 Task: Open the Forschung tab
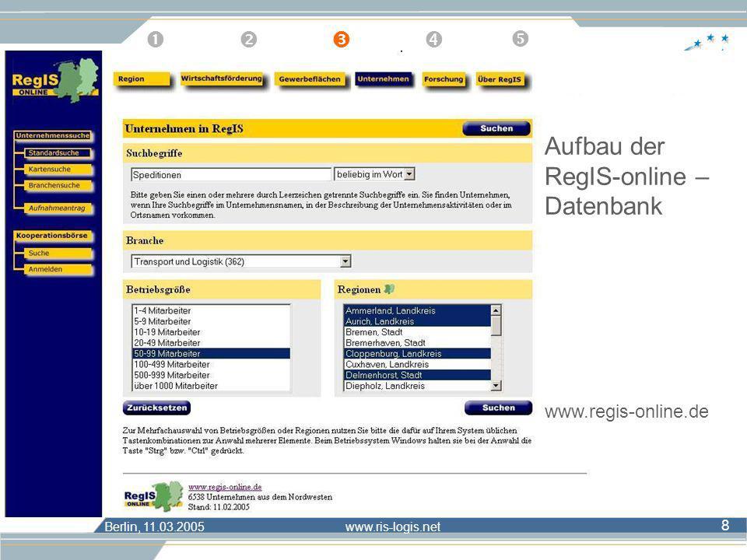click(444, 79)
